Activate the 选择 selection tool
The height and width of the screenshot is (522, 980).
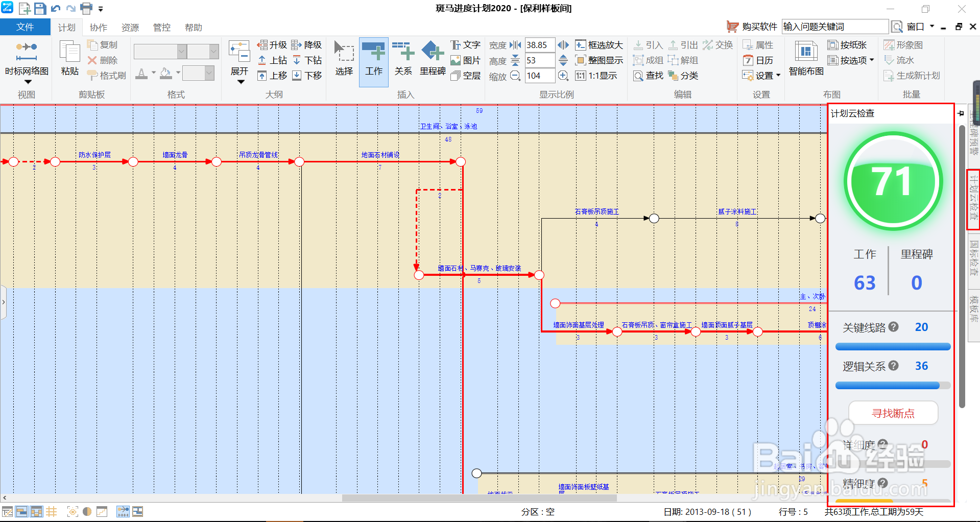coord(344,59)
